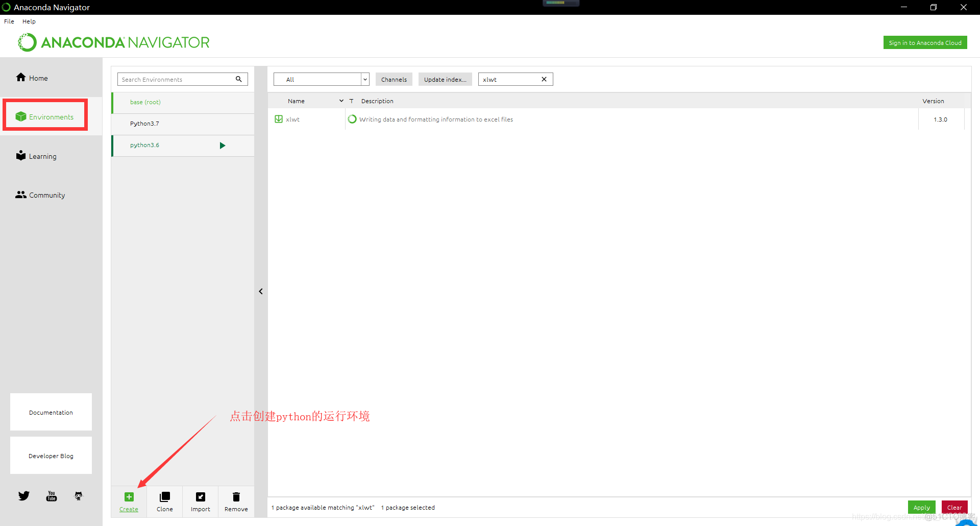Click the python3.6 green play arrow

[x=223, y=146]
